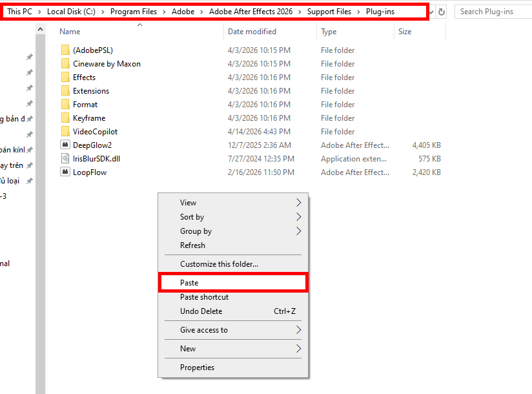532x394 pixels.
Task: Click the Effects folder icon
Action: tap(65, 78)
